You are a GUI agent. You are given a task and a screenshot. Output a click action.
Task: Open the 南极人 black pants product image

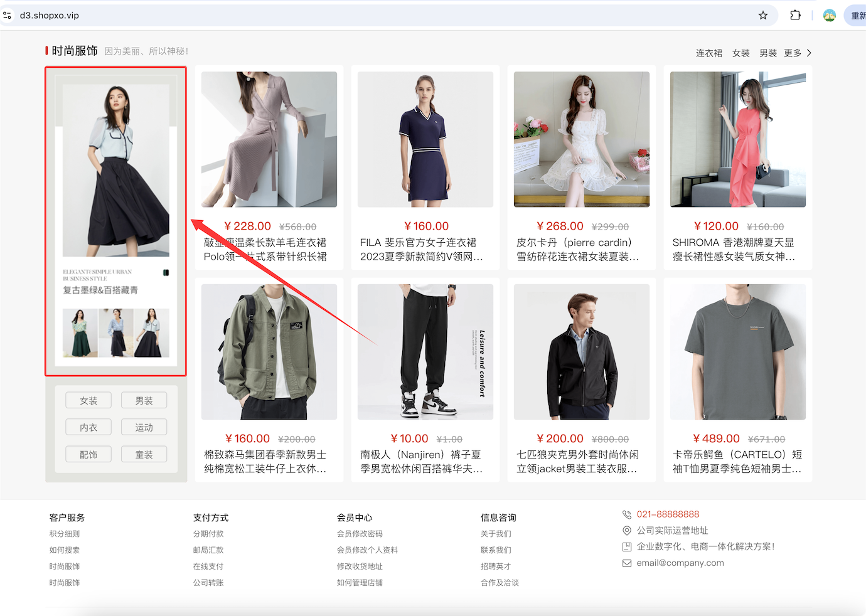point(425,352)
